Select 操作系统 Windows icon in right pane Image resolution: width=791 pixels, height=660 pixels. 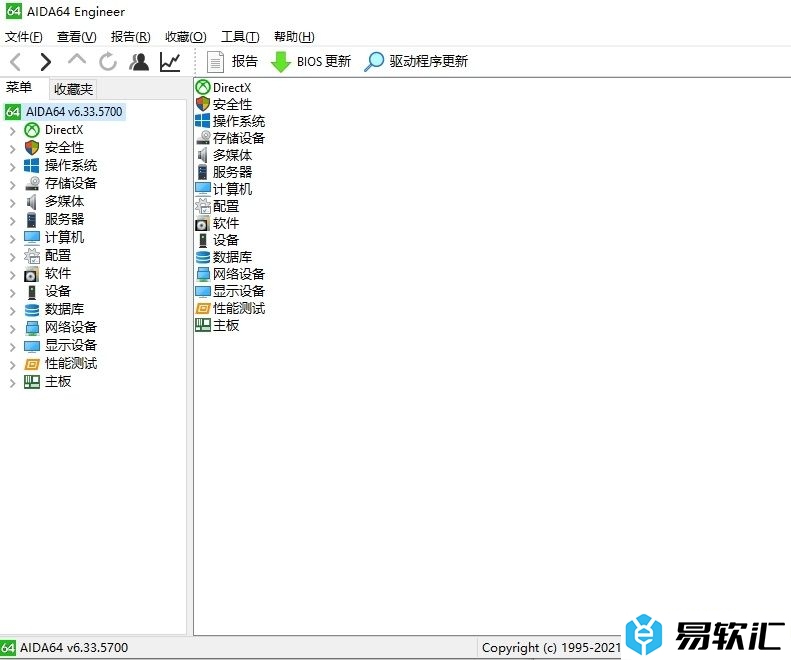pyautogui.click(x=203, y=121)
